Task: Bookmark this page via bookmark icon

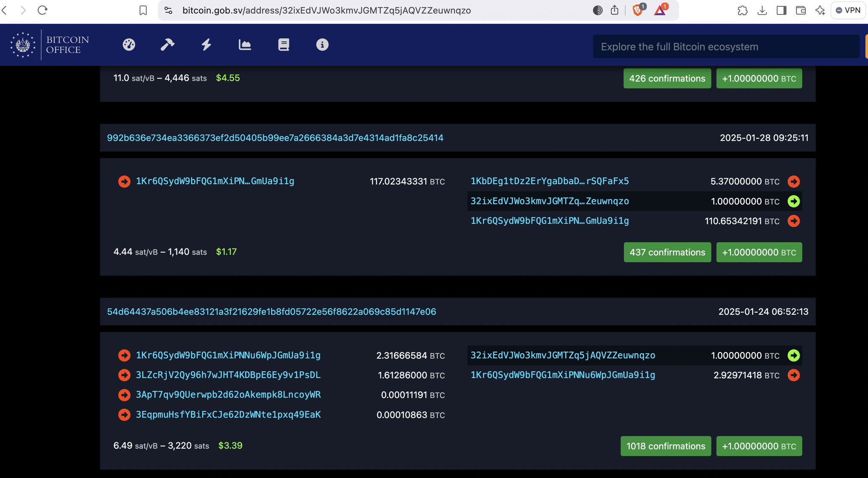Action: coord(143,10)
